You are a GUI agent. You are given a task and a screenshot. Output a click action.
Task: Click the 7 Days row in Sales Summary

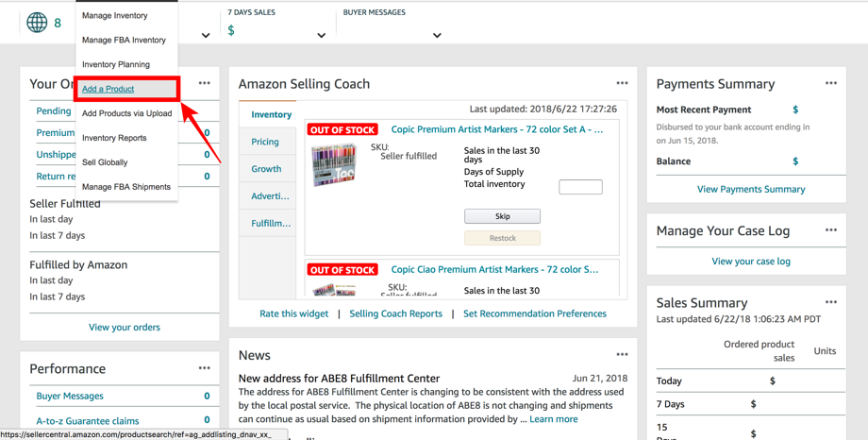coord(751,404)
